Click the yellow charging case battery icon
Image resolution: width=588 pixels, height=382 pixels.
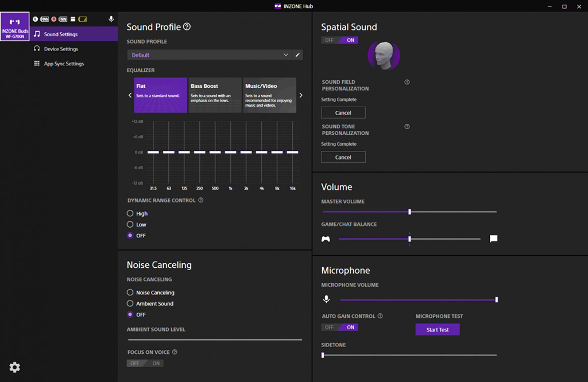point(83,19)
